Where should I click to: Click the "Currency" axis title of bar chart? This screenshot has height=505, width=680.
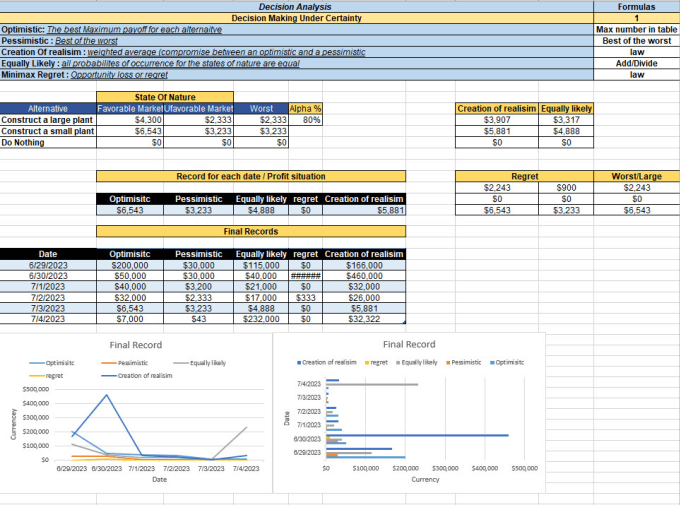pos(425,479)
